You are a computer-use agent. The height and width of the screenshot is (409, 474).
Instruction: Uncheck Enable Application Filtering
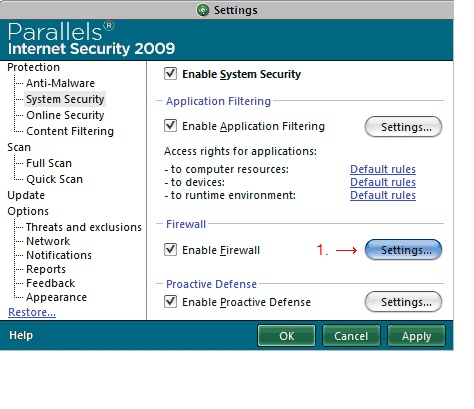tap(170, 126)
